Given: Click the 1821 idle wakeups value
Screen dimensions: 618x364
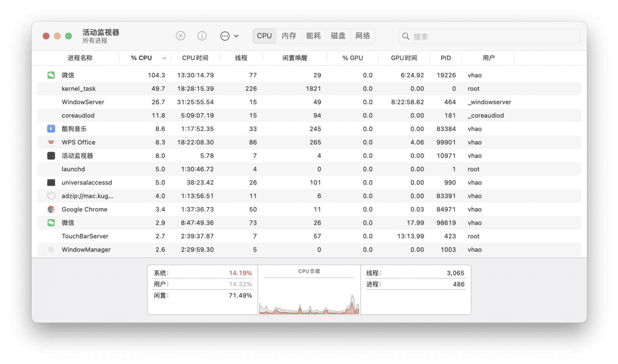Looking at the screenshot, I should [x=313, y=89].
